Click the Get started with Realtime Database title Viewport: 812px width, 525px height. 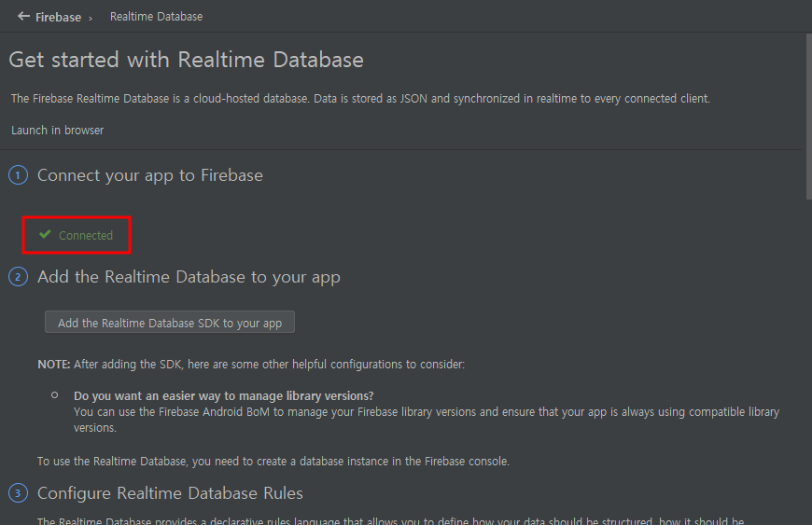pyautogui.click(x=187, y=60)
